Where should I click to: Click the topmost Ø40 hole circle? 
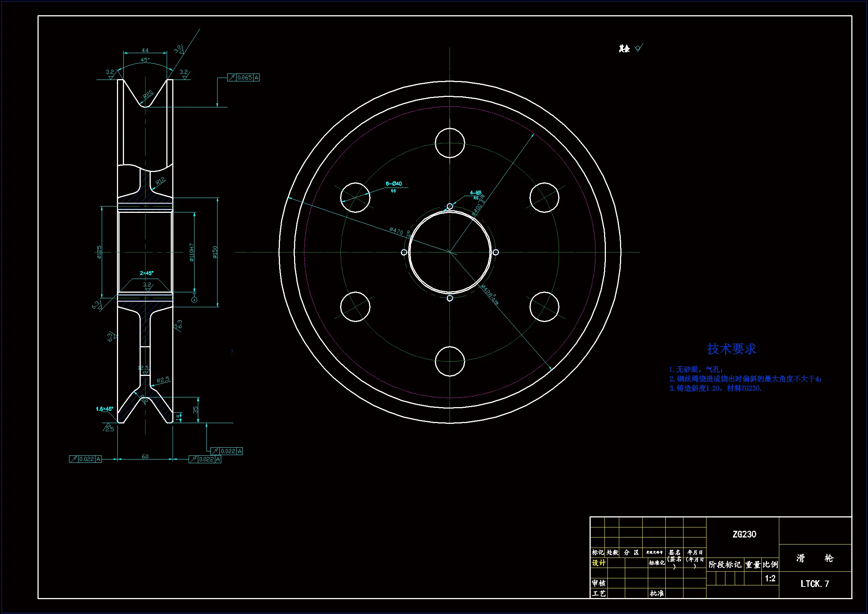click(x=450, y=143)
